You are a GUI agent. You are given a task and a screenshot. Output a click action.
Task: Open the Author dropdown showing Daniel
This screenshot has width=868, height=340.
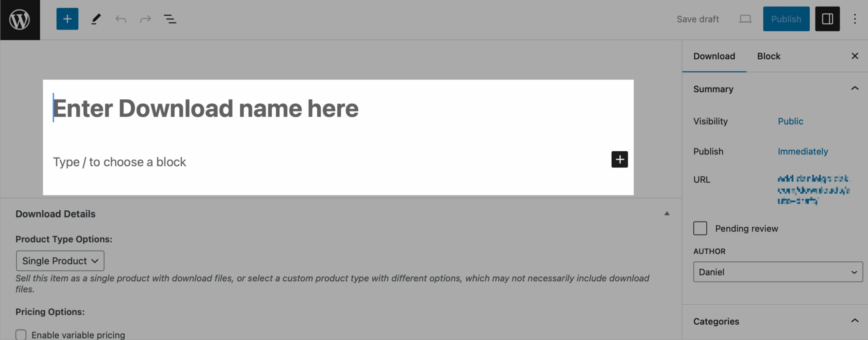(777, 271)
